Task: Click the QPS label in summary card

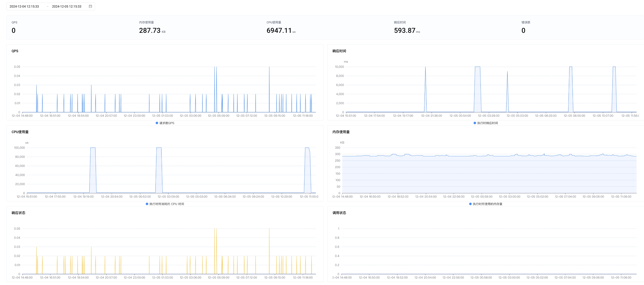Action: 15,22
